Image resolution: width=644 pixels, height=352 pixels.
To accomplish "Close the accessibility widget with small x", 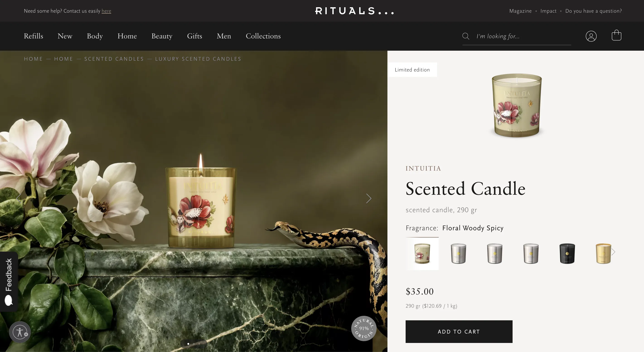I will pos(26,334).
